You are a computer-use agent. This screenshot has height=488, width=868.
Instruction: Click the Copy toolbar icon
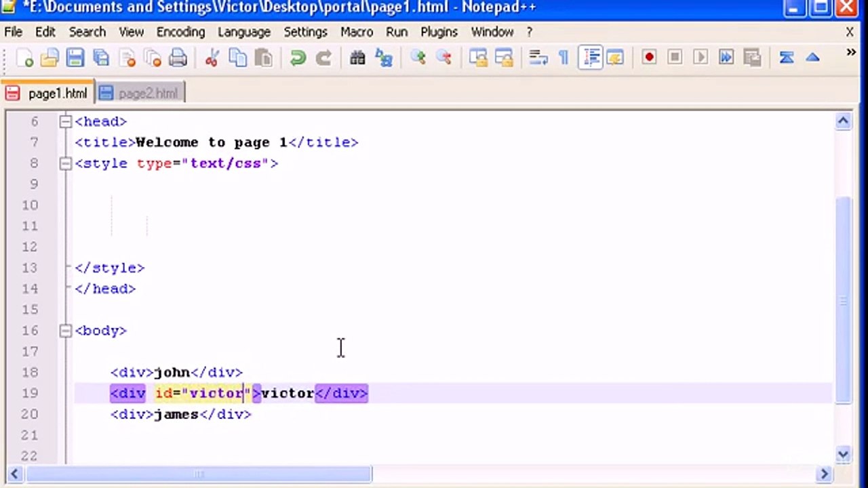point(237,58)
